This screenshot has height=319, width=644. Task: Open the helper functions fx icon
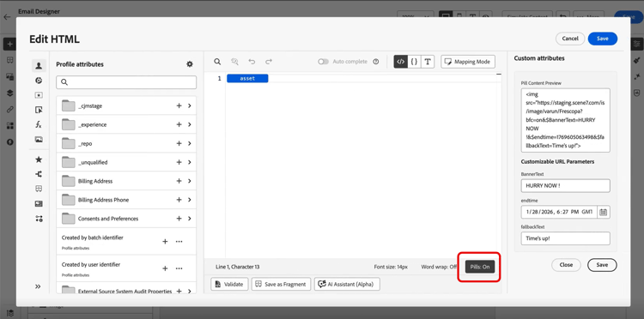(x=39, y=124)
